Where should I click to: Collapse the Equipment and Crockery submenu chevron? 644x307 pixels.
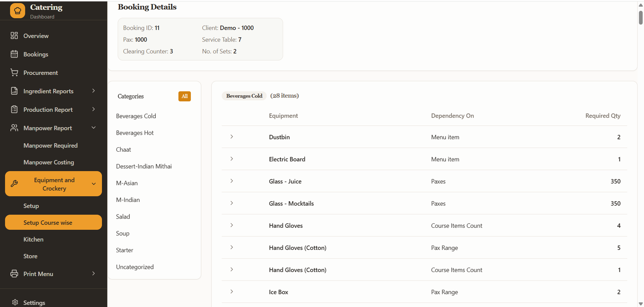pyautogui.click(x=94, y=184)
